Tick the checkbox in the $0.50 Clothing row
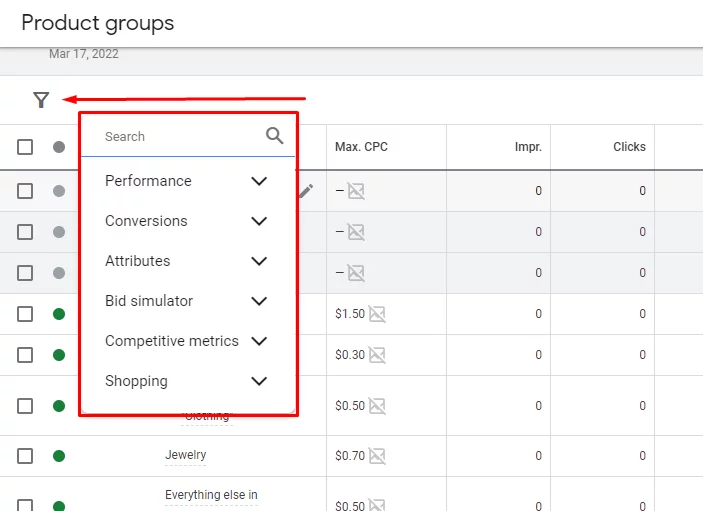The image size is (703, 511). pyautogui.click(x=25, y=406)
